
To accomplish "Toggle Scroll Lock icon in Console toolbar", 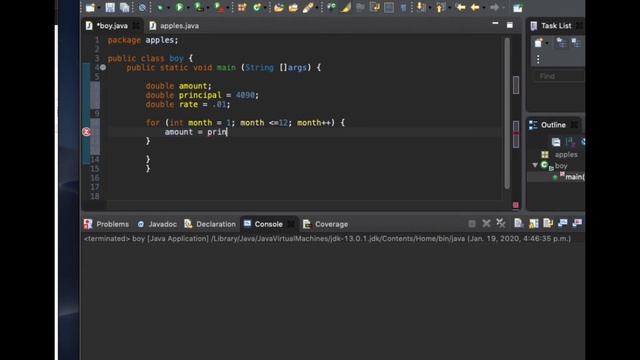I will [533, 223].
